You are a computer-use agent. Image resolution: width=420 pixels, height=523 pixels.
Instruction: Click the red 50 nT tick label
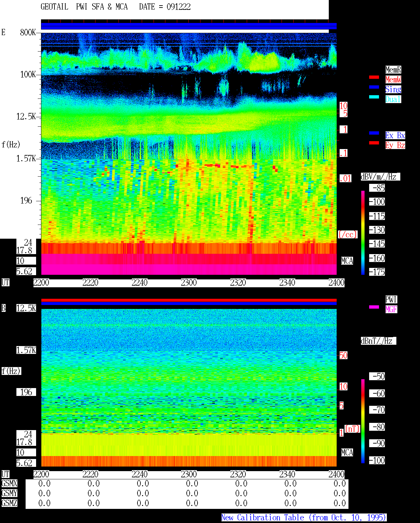pos(343,356)
